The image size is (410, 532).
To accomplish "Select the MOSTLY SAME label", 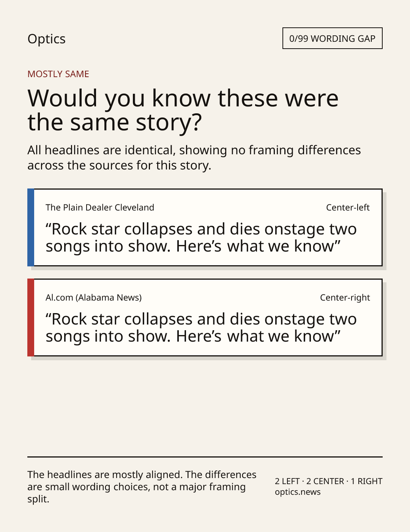I will point(58,74).
